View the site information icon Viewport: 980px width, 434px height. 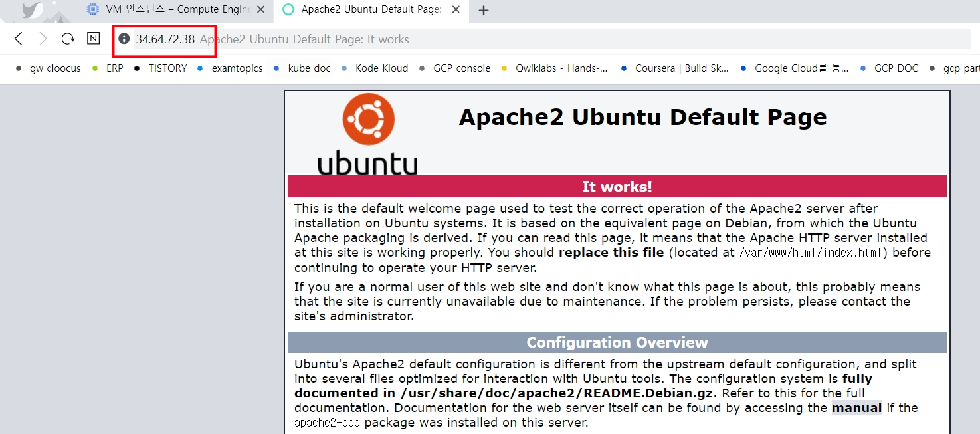124,39
